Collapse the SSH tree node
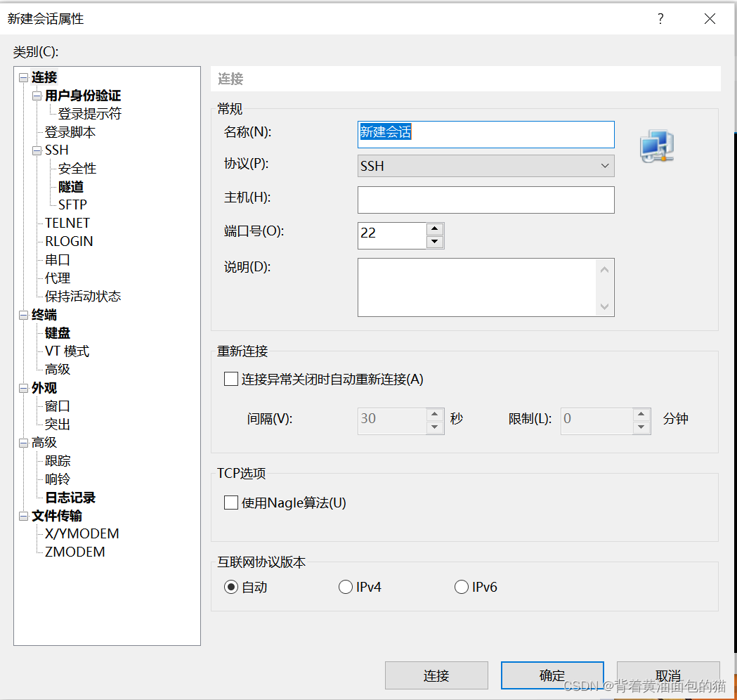Viewport: 737px width, 700px height. pos(37,150)
